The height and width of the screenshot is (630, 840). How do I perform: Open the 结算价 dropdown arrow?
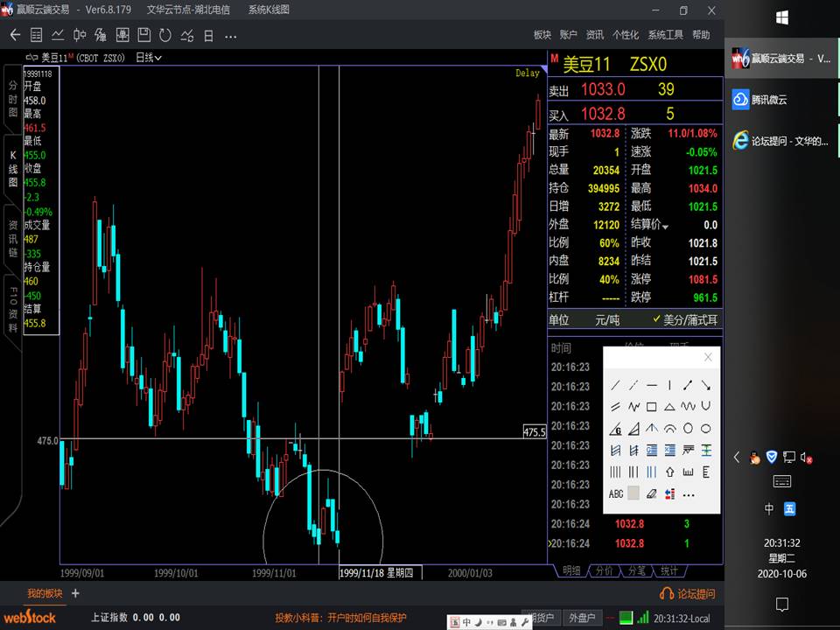click(x=665, y=226)
